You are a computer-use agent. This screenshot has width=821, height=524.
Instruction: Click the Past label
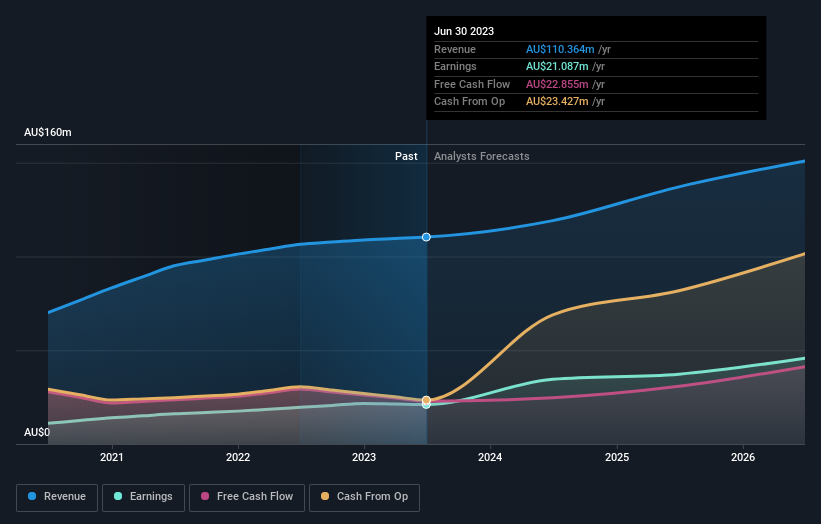coord(406,156)
